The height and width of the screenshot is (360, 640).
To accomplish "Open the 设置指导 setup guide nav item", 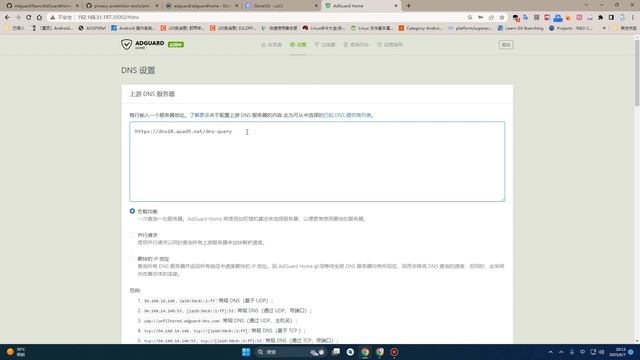I will tap(390, 44).
